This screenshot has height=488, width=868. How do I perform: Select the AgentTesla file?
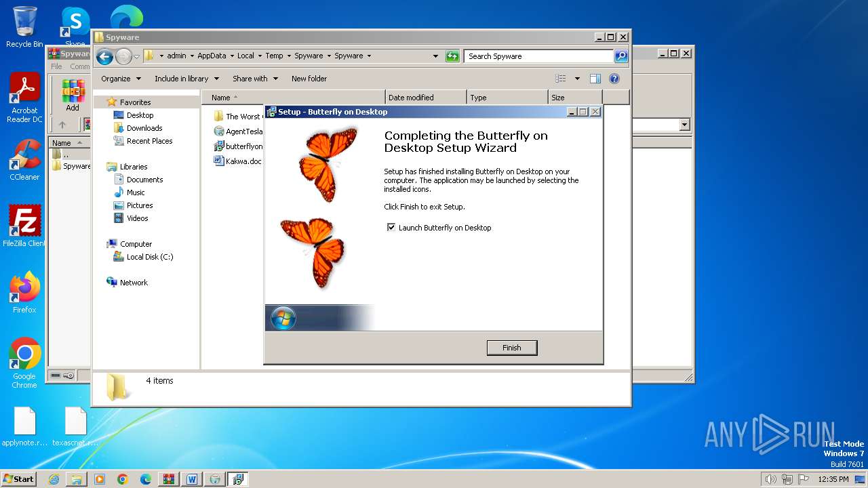pyautogui.click(x=238, y=131)
